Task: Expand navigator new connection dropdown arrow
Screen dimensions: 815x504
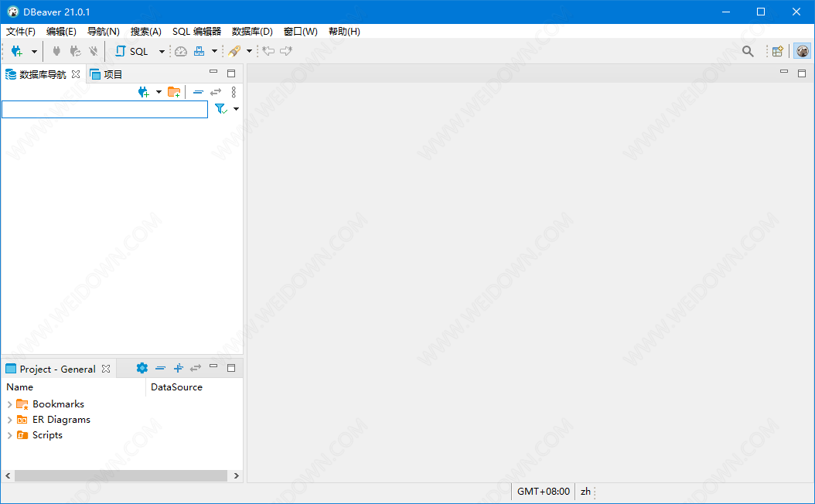Action: point(159,92)
